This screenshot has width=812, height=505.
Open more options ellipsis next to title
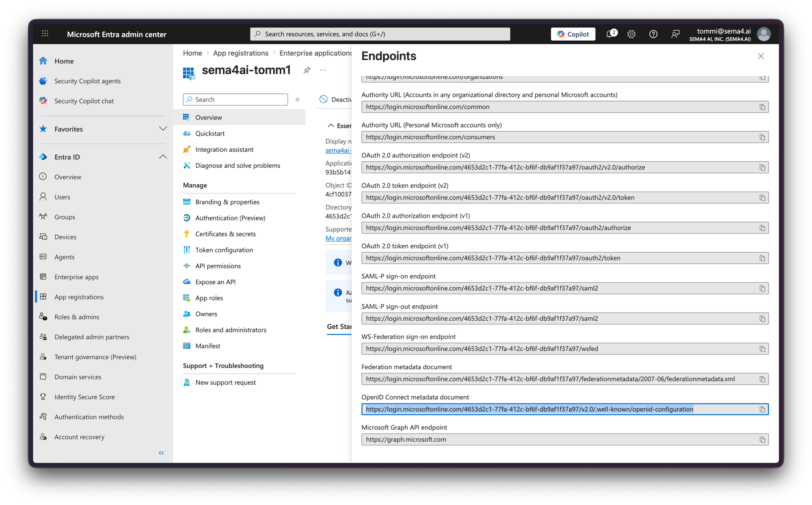(x=323, y=70)
